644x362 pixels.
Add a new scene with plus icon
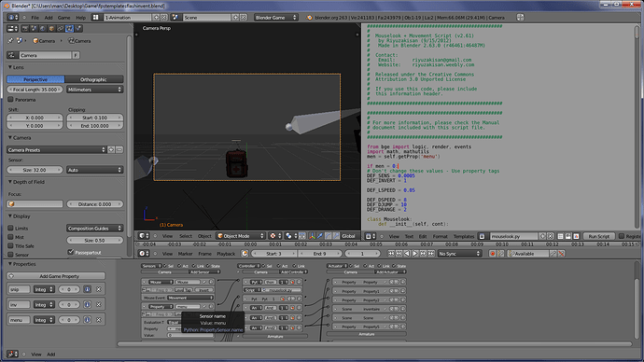[x=235, y=17]
